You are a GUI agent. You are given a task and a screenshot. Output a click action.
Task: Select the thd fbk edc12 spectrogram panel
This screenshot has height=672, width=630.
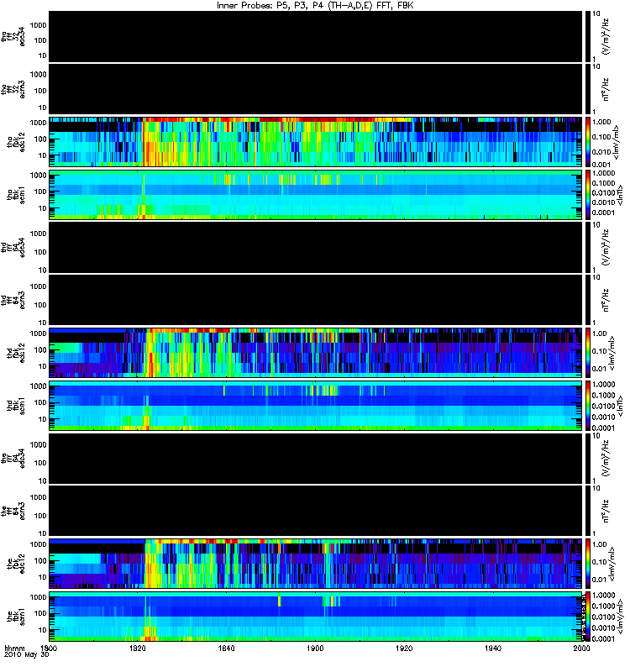(x=316, y=353)
